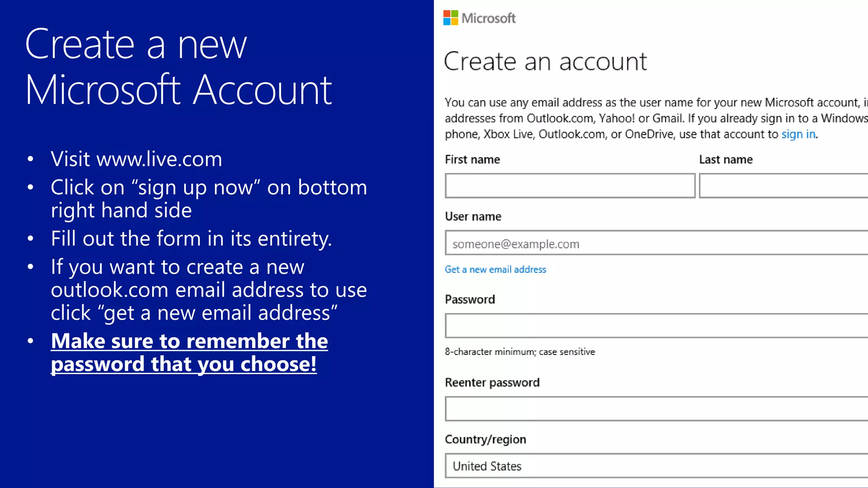Focus the First name input field
This screenshot has height=488, width=868.
pos(570,186)
